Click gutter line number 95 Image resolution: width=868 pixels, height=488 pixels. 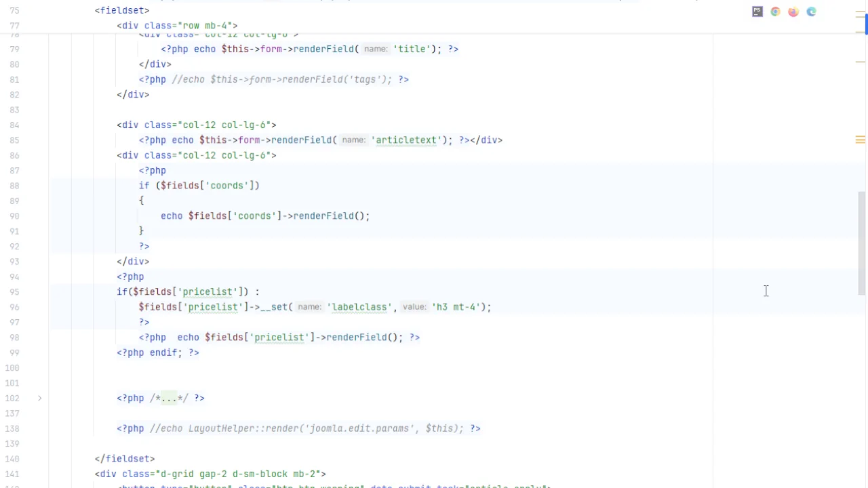(14, 292)
